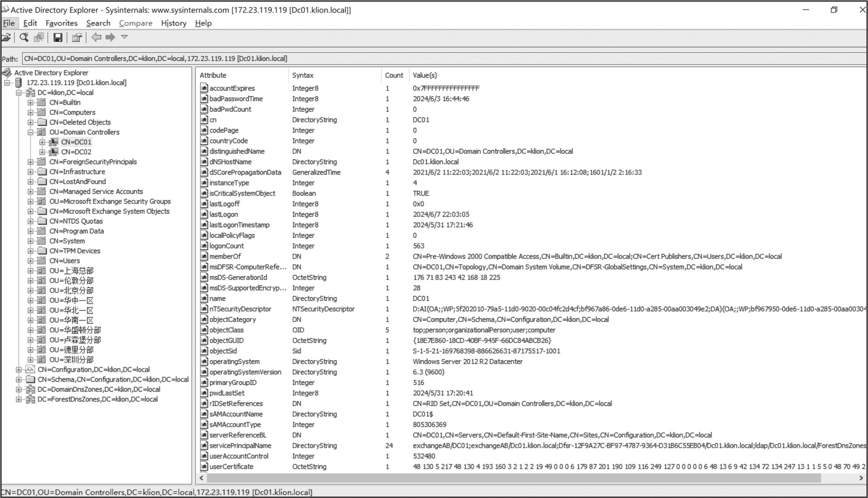Click the folder icon beside CN=Schema,CN=Configuration

pos(30,380)
